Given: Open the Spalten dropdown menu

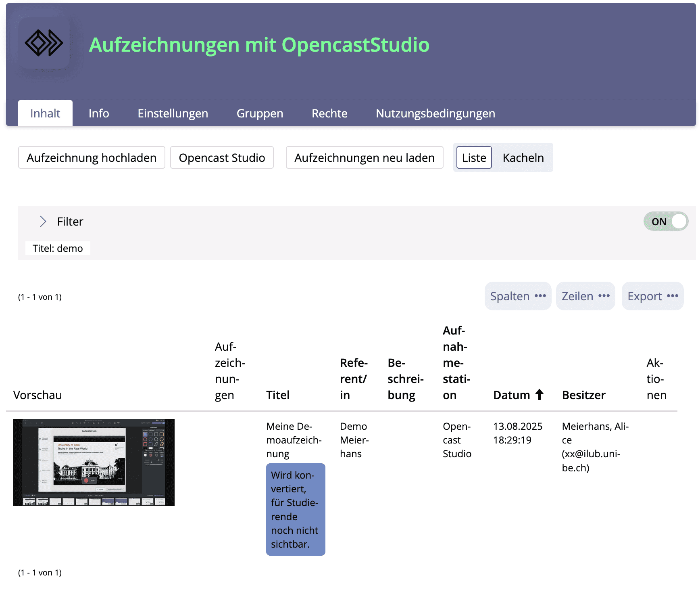Looking at the screenshot, I should click(x=518, y=296).
